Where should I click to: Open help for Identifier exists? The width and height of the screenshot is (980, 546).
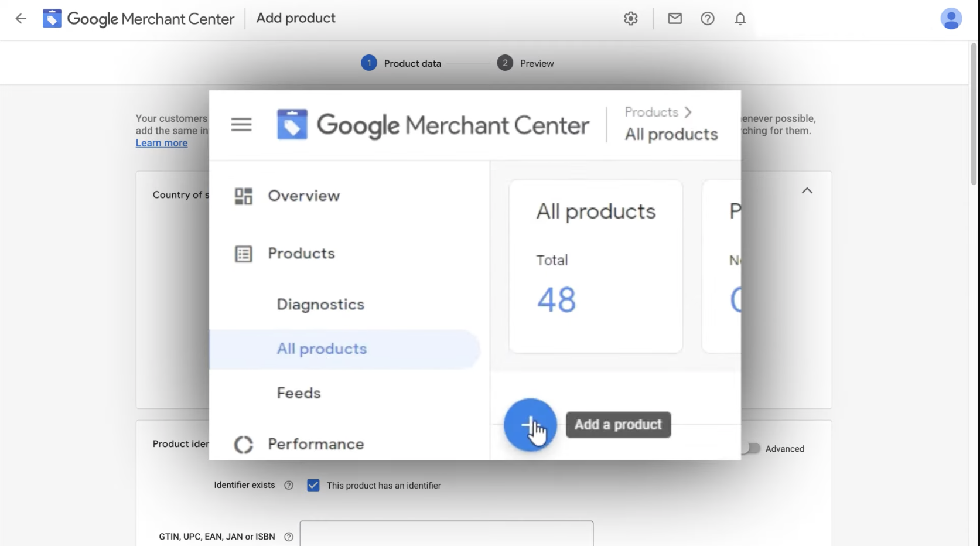tap(289, 485)
